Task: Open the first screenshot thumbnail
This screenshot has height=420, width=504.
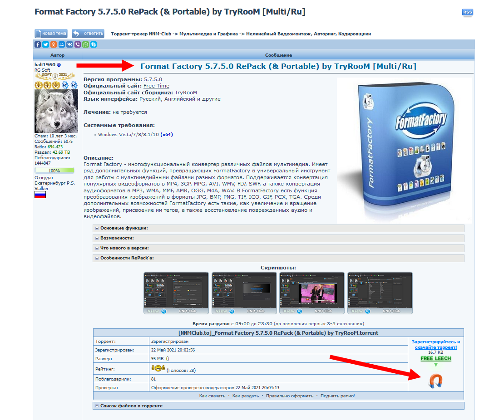Action: coord(176,293)
